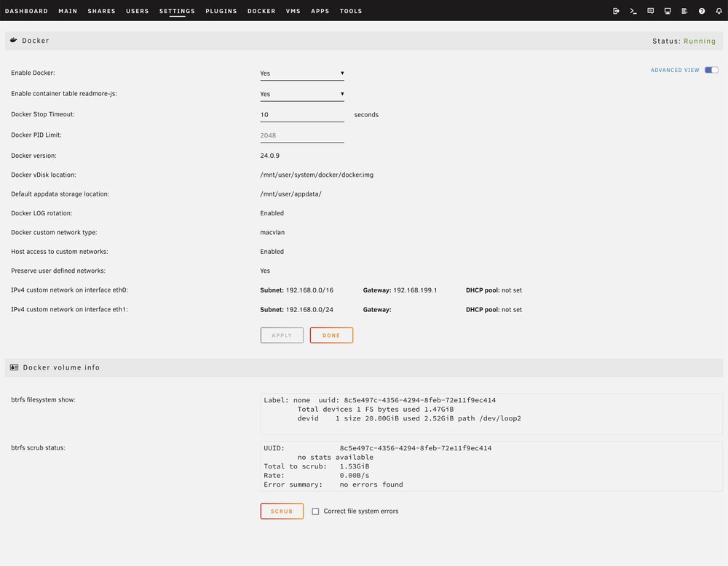Click the Docker LOG rotation label
This screenshot has height=566, width=728.
coord(41,213)
